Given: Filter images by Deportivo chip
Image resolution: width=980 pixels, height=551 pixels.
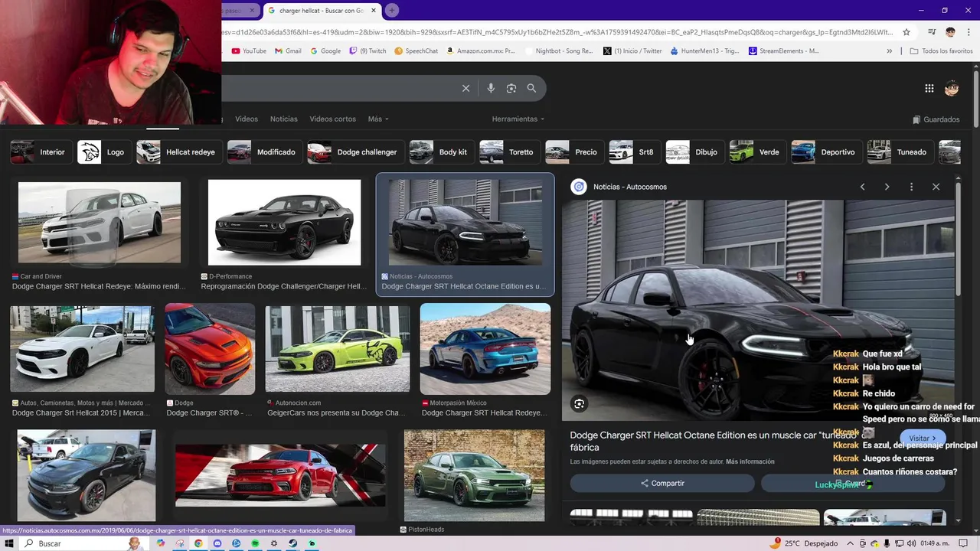Looking at the screenshot, I should [x=826, y=152].
